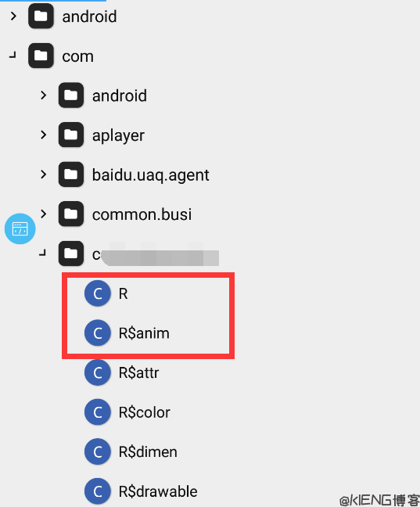The image size is (420, 507).
Task: Select the R$dimen class entry
Action: [x=148, y=452]
